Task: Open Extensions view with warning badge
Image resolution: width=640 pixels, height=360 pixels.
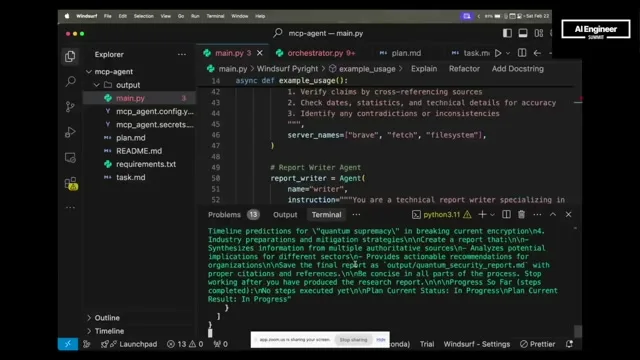Action: (x=71, y=184)
